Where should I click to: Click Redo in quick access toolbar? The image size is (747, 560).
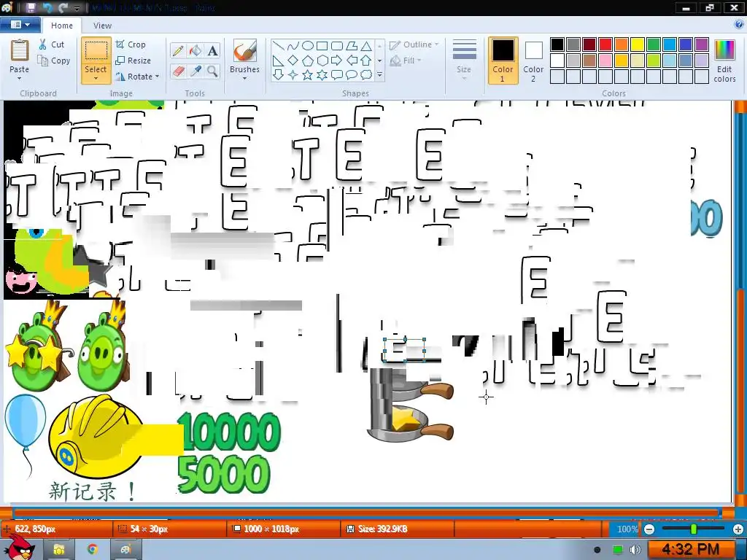point(63,7)
